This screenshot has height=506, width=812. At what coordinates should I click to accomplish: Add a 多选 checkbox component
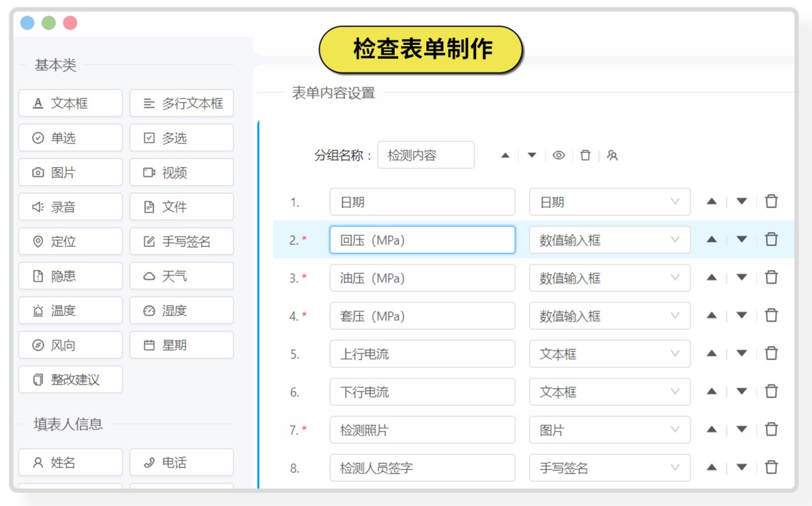(x=182, y=138)
